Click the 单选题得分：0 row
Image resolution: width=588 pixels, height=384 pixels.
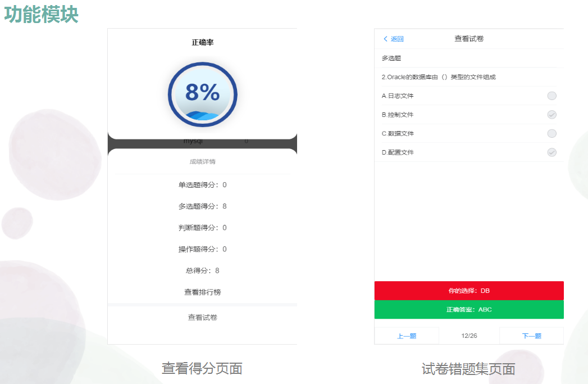[x=202, y=185]
